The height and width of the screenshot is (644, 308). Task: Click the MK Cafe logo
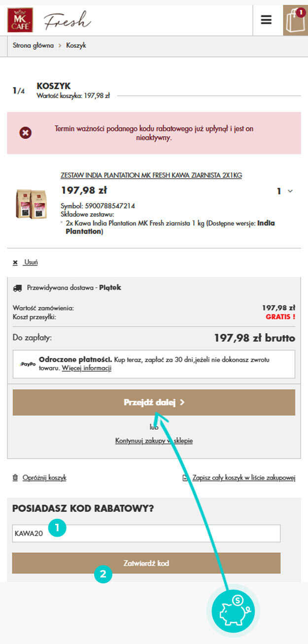point(20,20)
